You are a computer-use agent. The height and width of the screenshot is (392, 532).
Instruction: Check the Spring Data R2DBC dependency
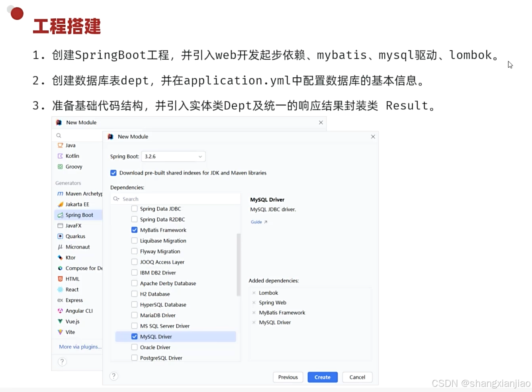pyautogui.click(x=135, y=220)
